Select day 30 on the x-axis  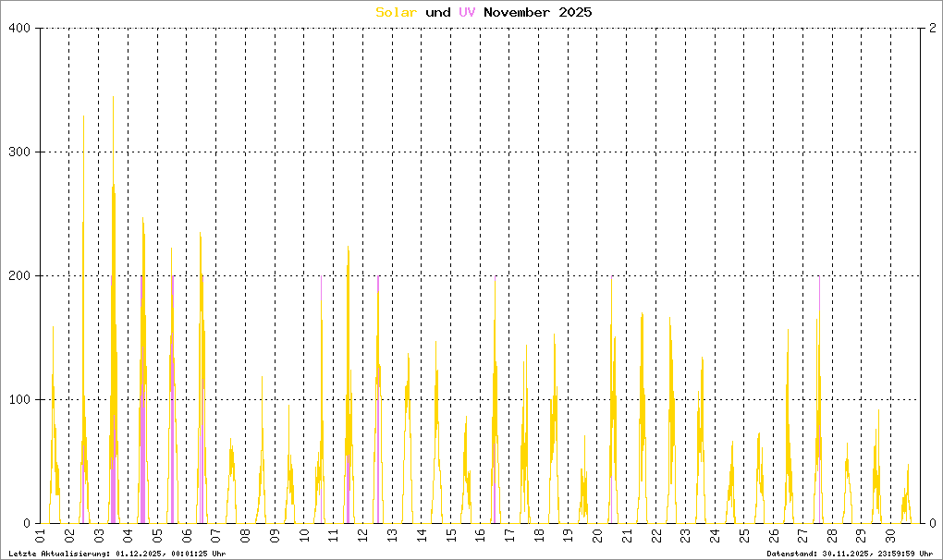click(x=889, y=536)
